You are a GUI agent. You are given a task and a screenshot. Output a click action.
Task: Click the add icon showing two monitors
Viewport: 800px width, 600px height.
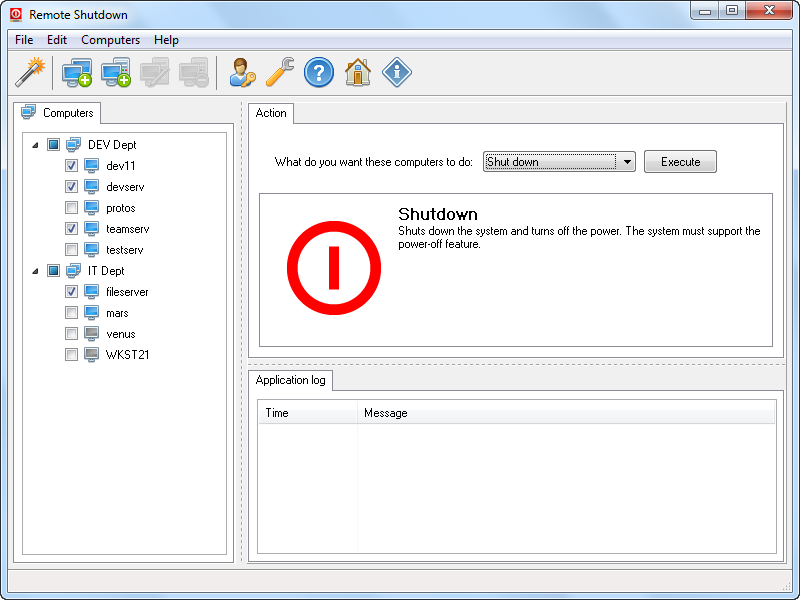(77, 72)
